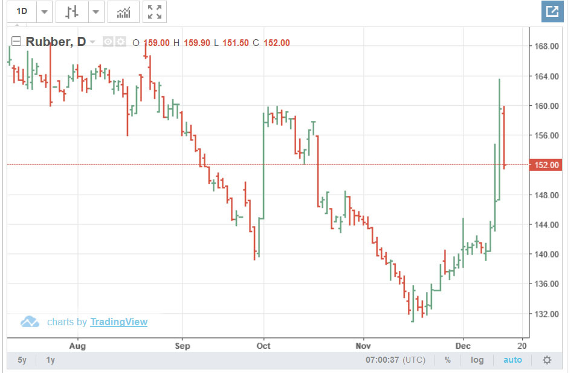The height and width of the screenshot is (373, 588).
Task: Click the Dec label on time axis
Action: coord(463,346)
